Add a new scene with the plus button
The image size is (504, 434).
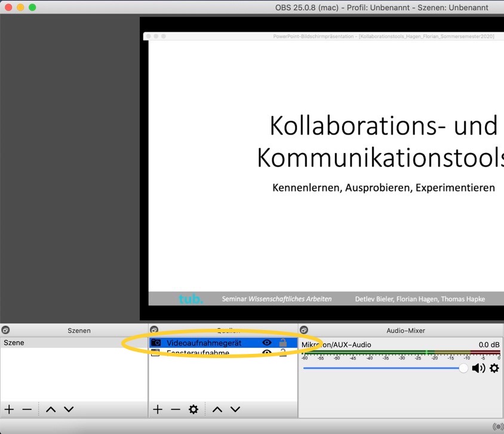pos(9,409)
